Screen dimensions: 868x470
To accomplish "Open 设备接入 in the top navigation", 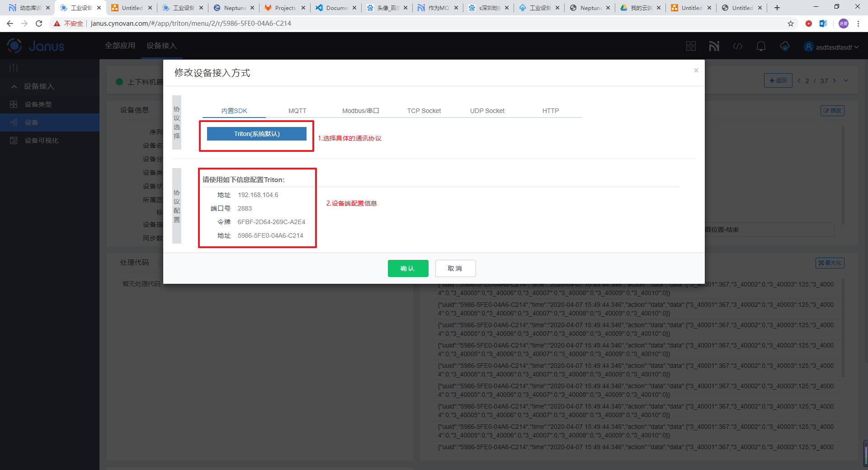I will (161, 46).
